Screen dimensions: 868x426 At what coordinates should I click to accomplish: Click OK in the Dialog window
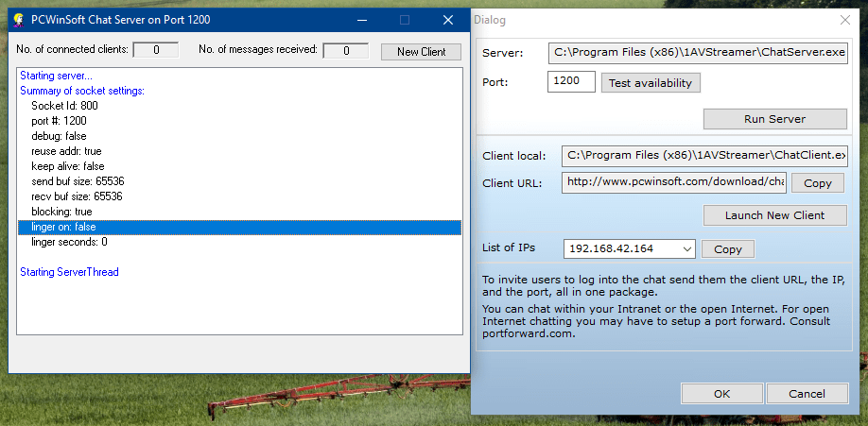[x=721, y=394]
